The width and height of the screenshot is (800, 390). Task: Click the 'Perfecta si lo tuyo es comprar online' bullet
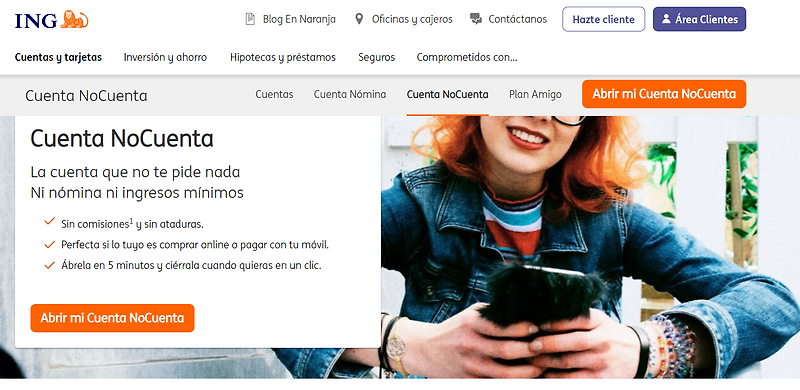click(195, 245)
